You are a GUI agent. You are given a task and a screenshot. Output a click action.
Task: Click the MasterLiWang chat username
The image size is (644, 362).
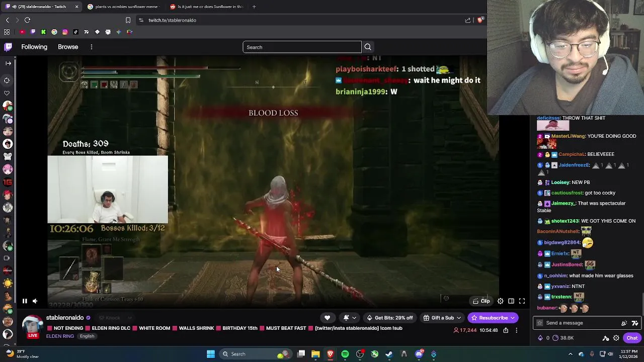coord(568,136)
